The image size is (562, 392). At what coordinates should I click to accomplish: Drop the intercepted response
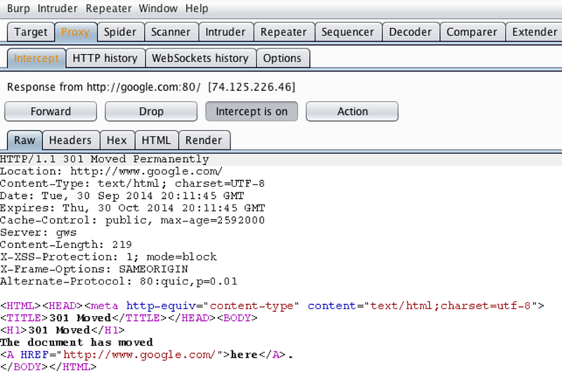(151, 112)
